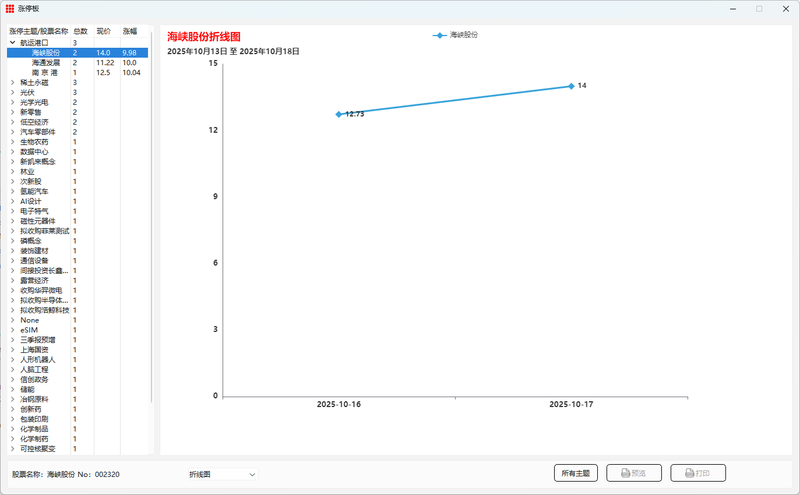This screenshot has width=800, height=495.
Task: Minimize the 涨停板 window
Action: [733, 9]
